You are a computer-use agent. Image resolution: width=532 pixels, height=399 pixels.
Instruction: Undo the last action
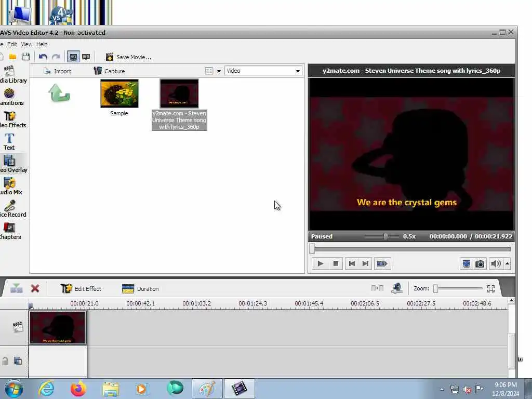(43, 57)
